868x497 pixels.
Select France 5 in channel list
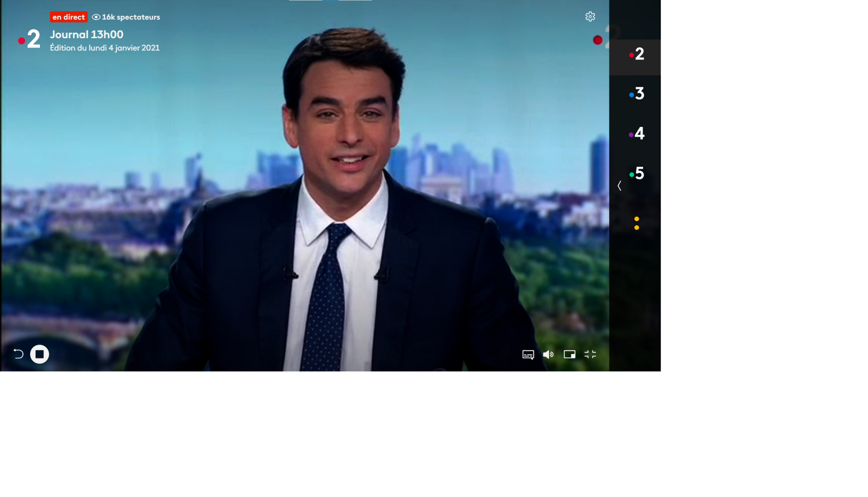636,173
